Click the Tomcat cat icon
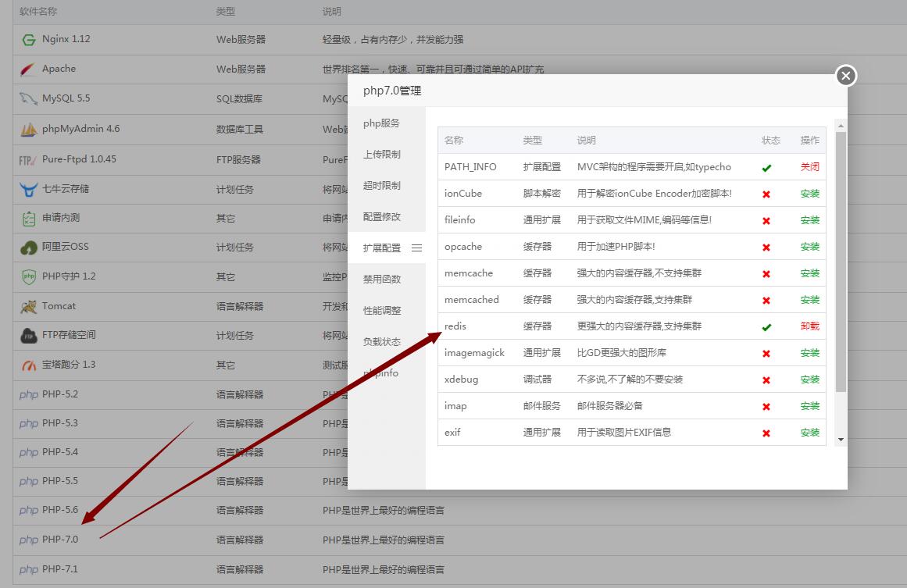This screenshot has height=588, width=907. tap(28, 306)
